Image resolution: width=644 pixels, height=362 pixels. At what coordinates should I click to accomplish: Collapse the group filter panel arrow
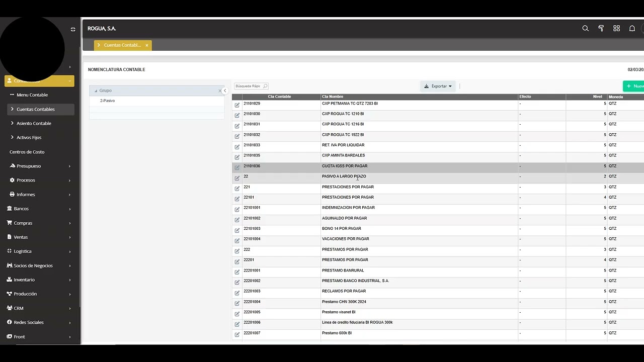tap(225, 91)
